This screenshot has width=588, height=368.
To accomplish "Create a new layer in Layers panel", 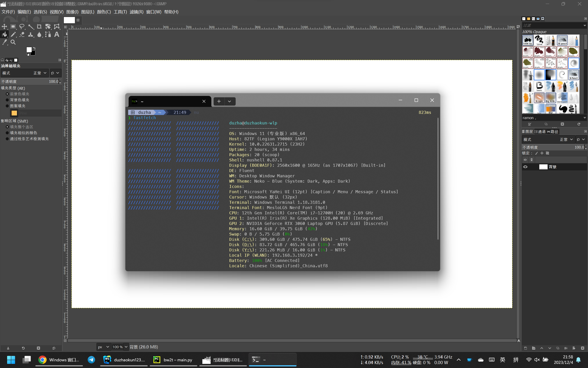I will pyautogui.click(x=526, y=348).
